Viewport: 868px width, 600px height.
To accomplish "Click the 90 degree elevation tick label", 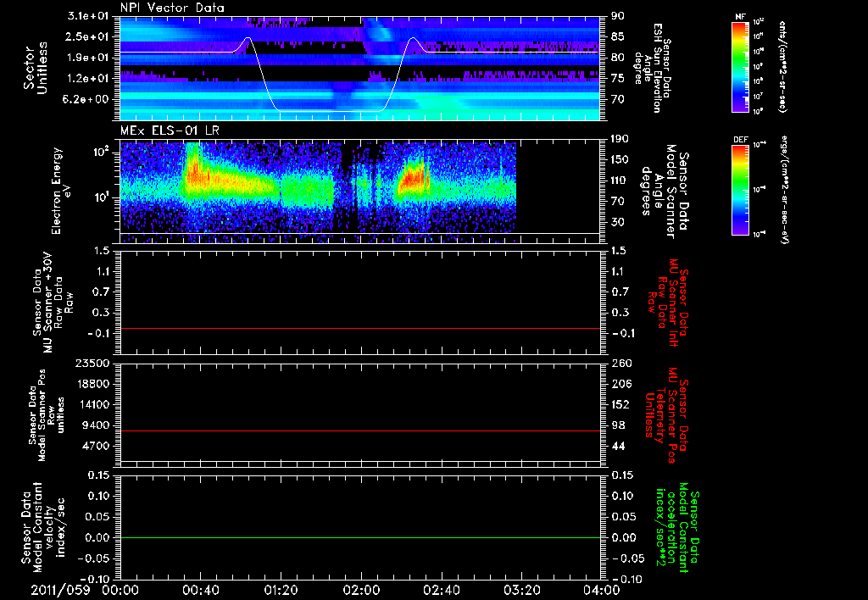I will [618, 16].
